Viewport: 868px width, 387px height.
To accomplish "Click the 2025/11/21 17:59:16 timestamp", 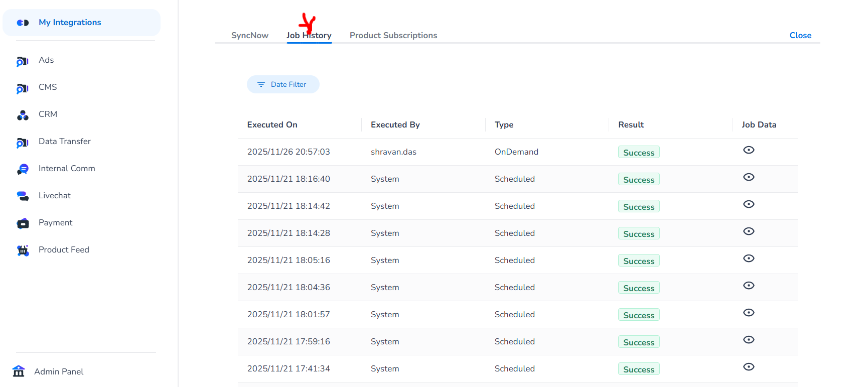I will pyautogui.click(x=288, y=342).
